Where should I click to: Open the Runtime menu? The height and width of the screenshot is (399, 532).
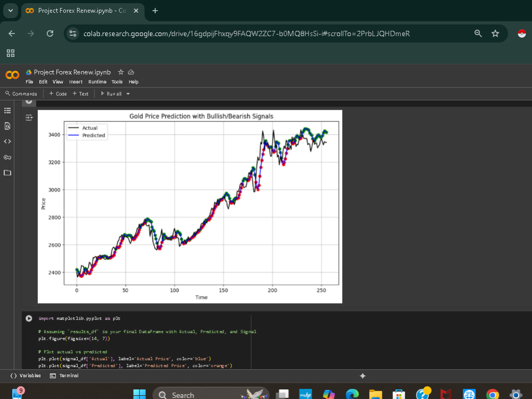(97, 82)
